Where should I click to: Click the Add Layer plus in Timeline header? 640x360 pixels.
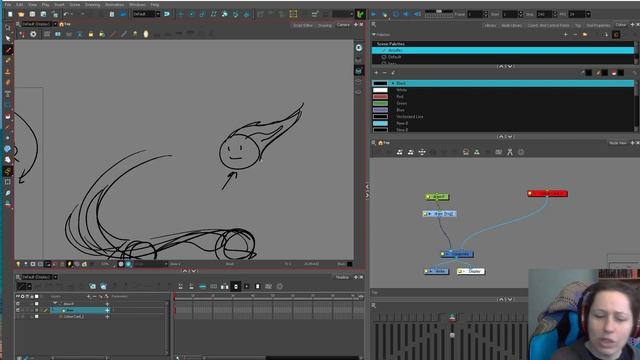(x=89, y=296)
